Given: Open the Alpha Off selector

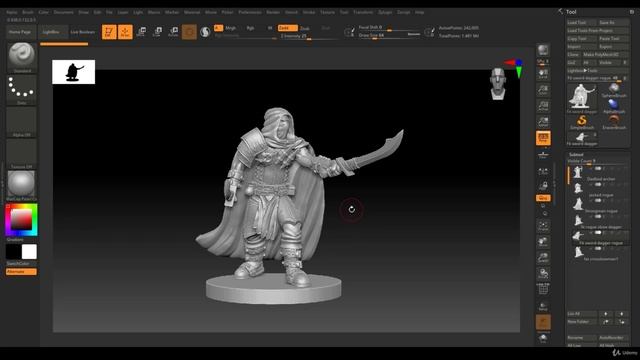Looking at the screenshot, I should coord(21,122).
